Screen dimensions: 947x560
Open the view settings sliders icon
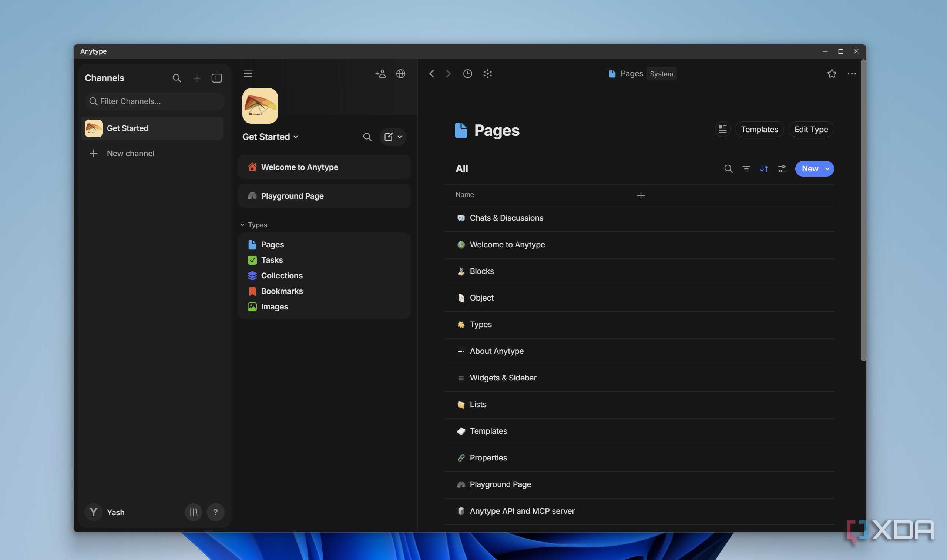coord(782,169)
